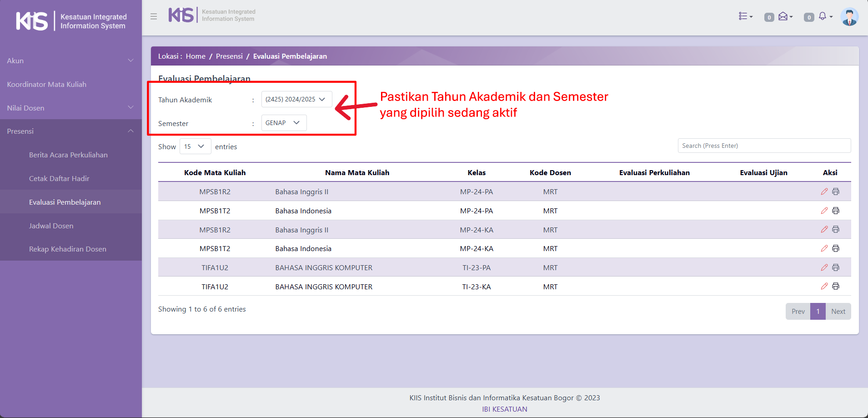The image size is (868, 418).
Task: Collapse the Presensi sidebar menu
Action: [70, 131]
